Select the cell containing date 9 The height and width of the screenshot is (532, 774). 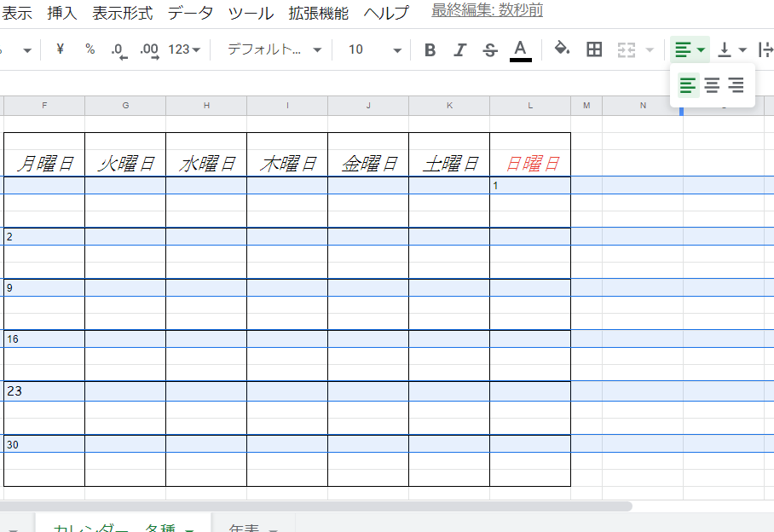44,287
